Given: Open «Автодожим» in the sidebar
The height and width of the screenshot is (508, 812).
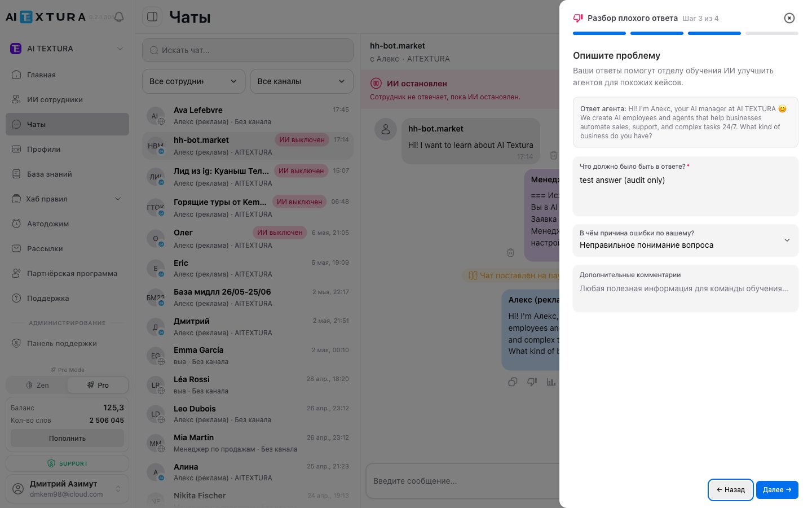Looking at the screenshot, I should 68,224.
